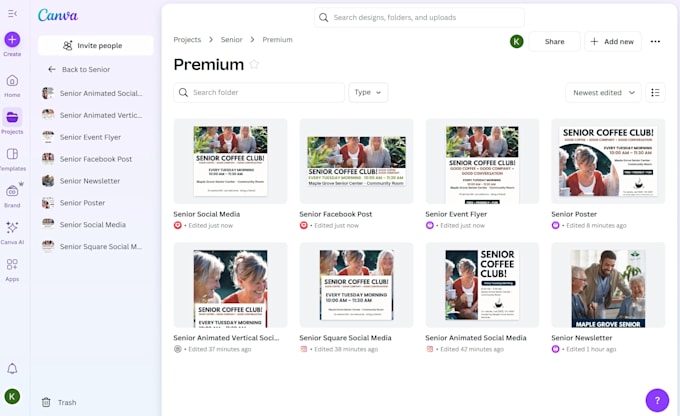Open Senior Square Social Media design thumbnail
This screenshot has width=680, height=416.
pos(356,285)
